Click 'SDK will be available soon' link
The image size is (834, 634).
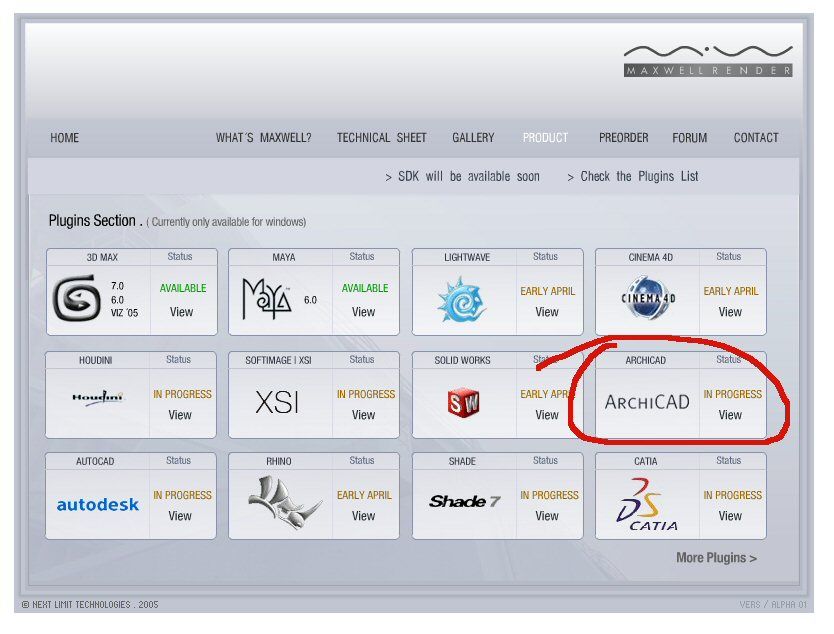click(462, 176)
